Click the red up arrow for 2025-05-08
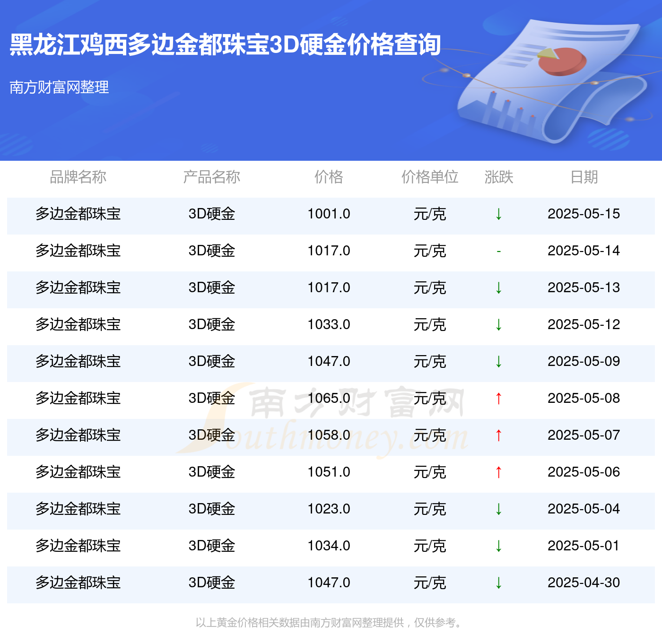The width and height of the screenshot is (662, 644). (498, 399)
